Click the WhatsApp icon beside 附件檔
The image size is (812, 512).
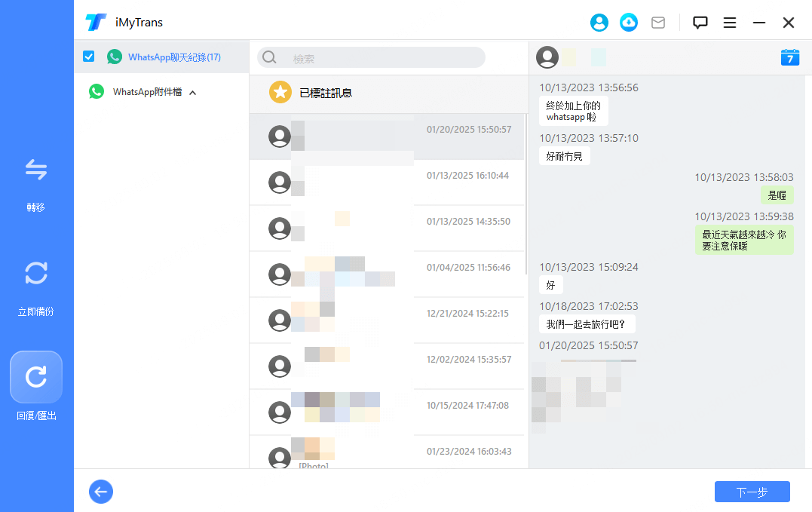[x=97, y=92]
